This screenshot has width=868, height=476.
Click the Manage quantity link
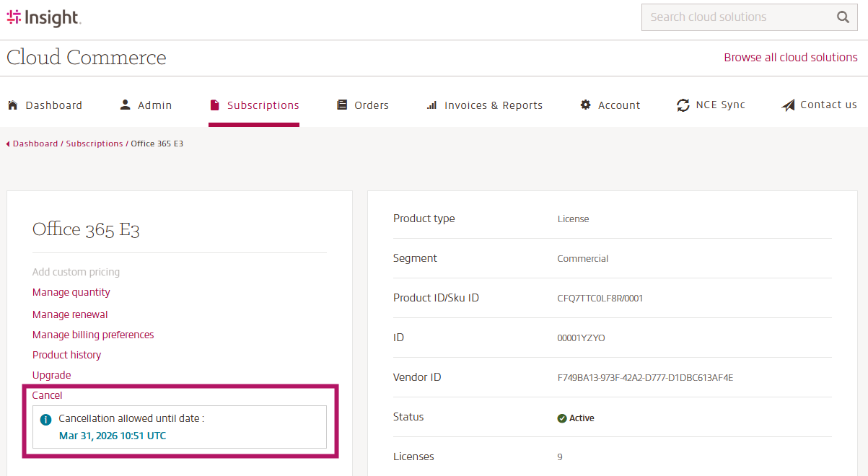point(71,292)
